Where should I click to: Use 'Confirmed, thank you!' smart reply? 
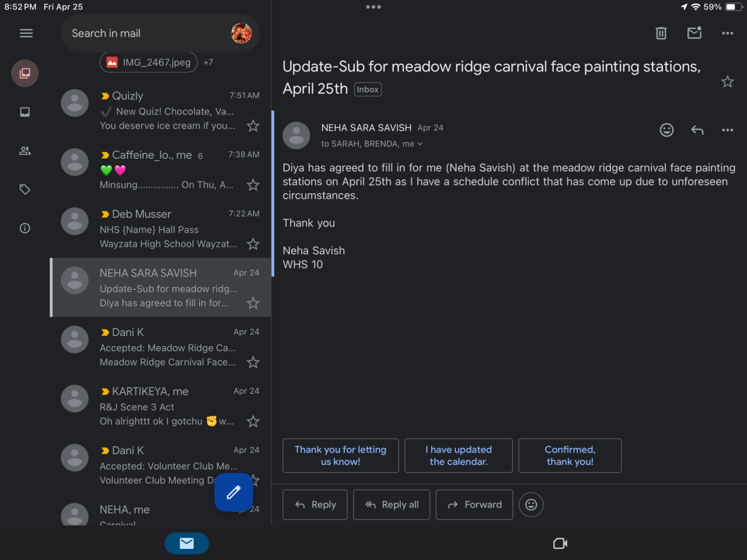click(570, 456)
